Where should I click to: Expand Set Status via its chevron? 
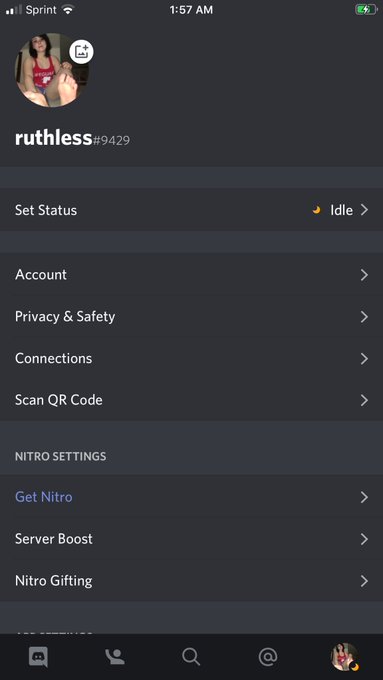pyautogui.click(x=364, y=210)
